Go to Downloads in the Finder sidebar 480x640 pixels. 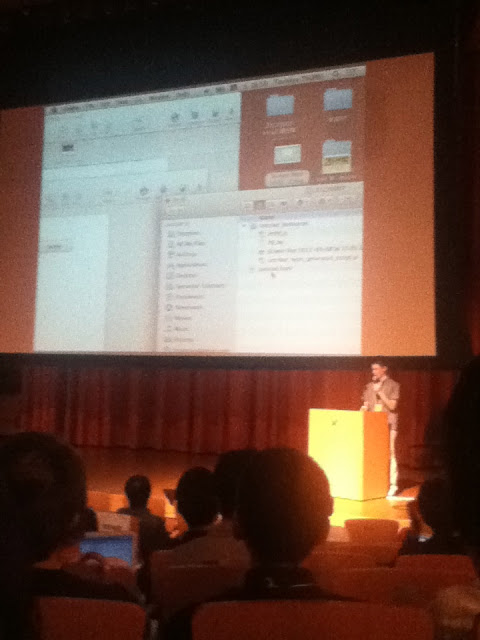click(x=185, y=307)
